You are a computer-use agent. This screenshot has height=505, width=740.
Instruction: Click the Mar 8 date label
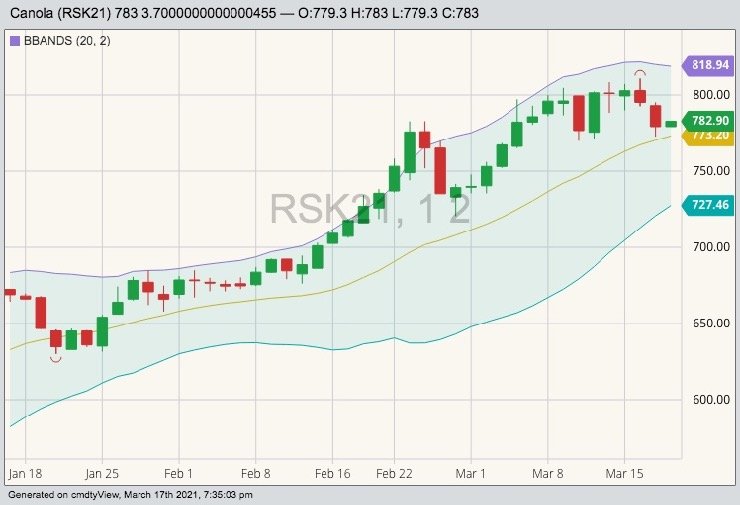pos(547,473)
